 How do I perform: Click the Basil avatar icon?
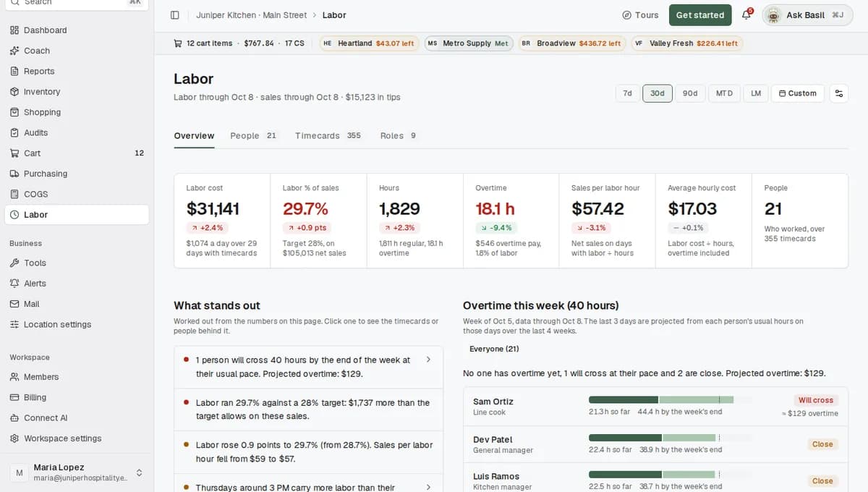[x=773, y=15]
